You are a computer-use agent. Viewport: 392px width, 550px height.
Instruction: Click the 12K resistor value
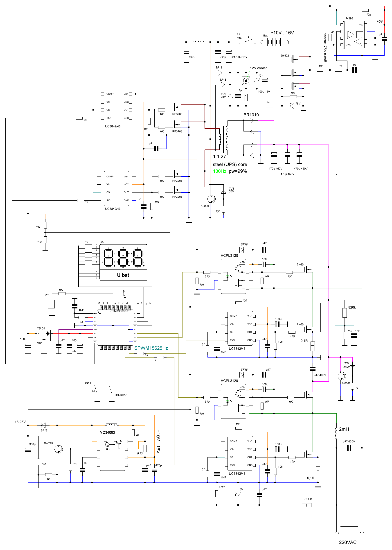point(44,464)
